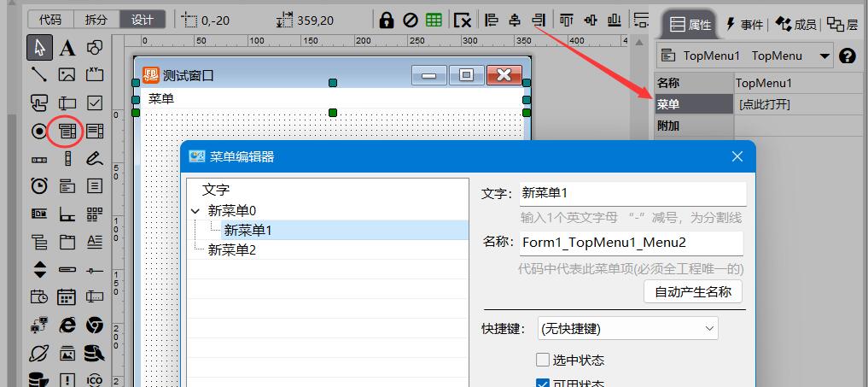This screenshot has height=387, width=868.
Task: Switch to the 设计 design view tab
Action: [x=143, y=20]
